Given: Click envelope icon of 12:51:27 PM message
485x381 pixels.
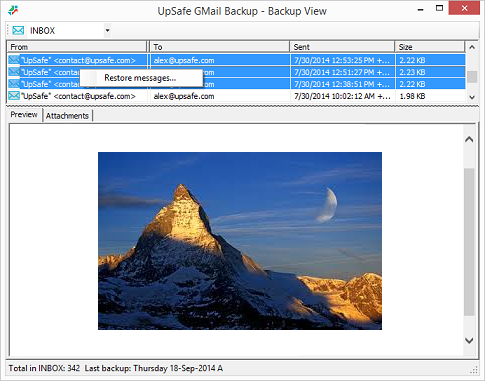Looking at the screenshot, I should pos(14,72).
